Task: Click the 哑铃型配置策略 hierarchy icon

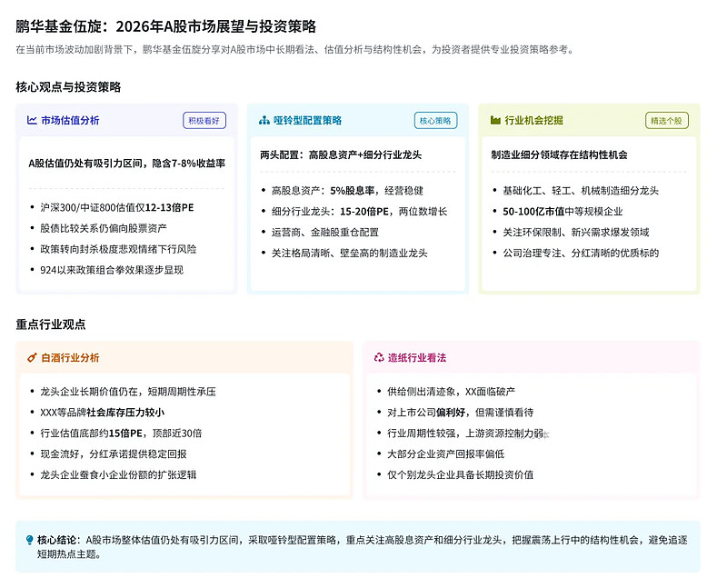Action: 264,121
